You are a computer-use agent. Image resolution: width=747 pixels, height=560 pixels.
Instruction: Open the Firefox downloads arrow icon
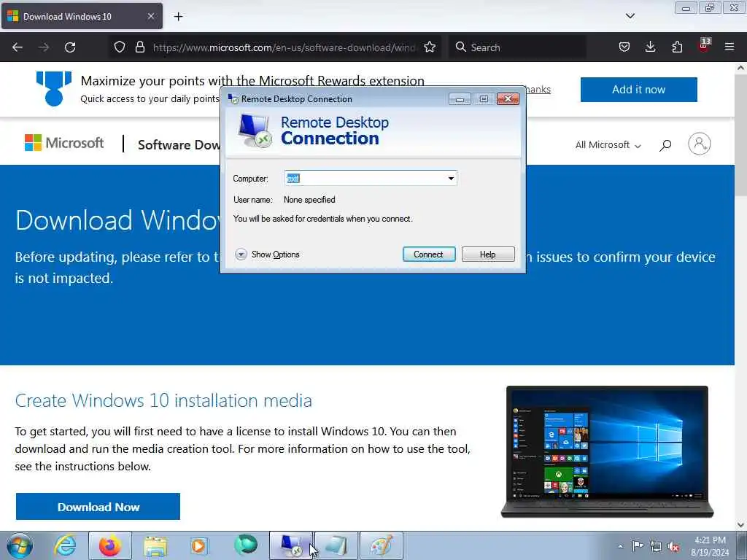[650, 47]
